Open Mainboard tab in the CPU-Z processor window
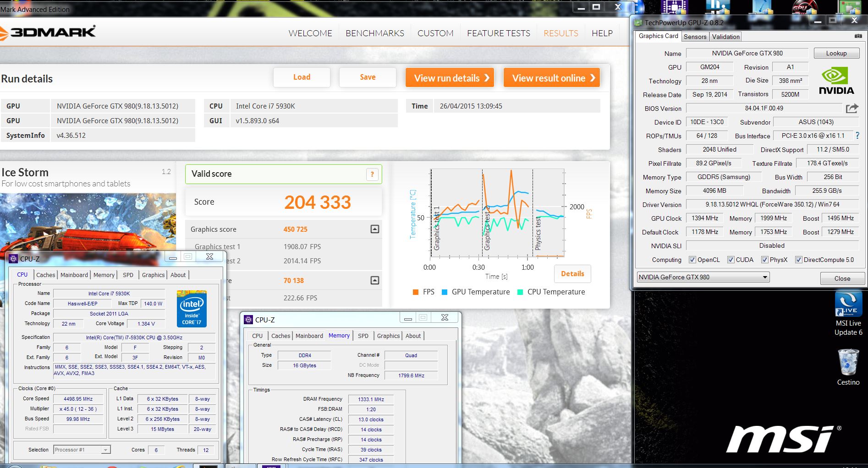The width and height of the screenshot is (868, 468). click(74, 275)
